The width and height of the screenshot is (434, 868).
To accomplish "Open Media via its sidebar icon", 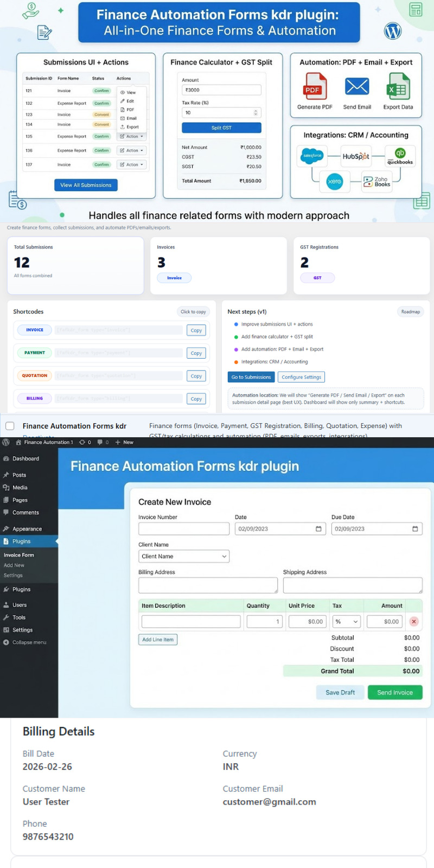I will click(x=6, y=487).
